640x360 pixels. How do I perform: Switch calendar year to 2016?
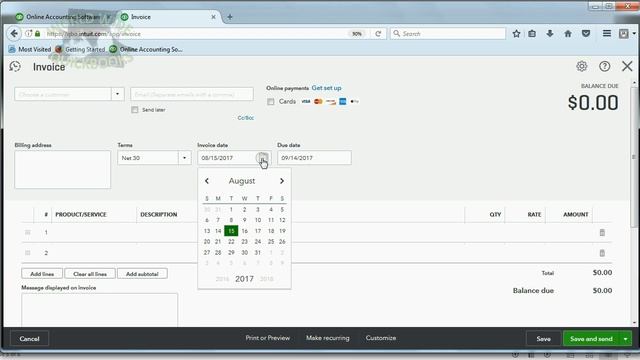coord(222,279)
